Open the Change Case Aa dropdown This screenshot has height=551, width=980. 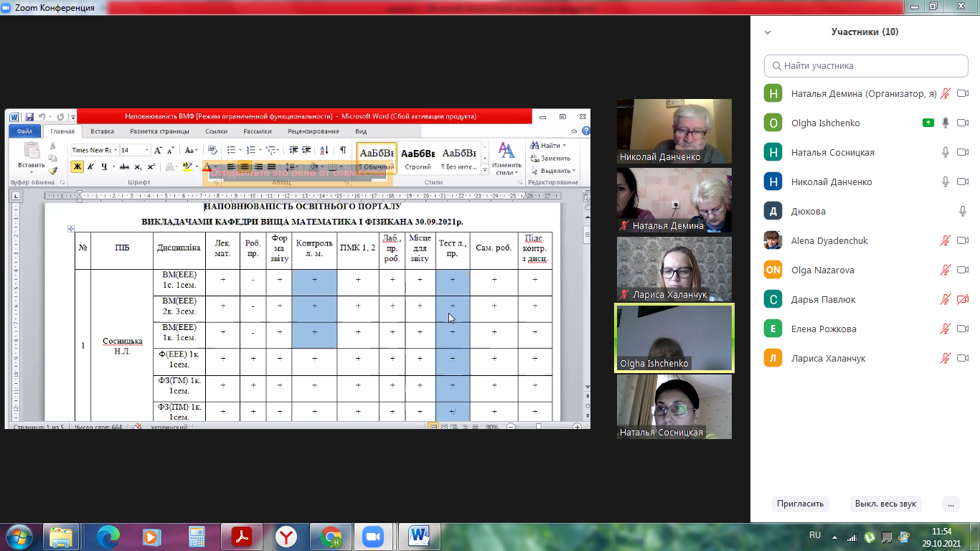pyautogui.click(x=191, y=150)
